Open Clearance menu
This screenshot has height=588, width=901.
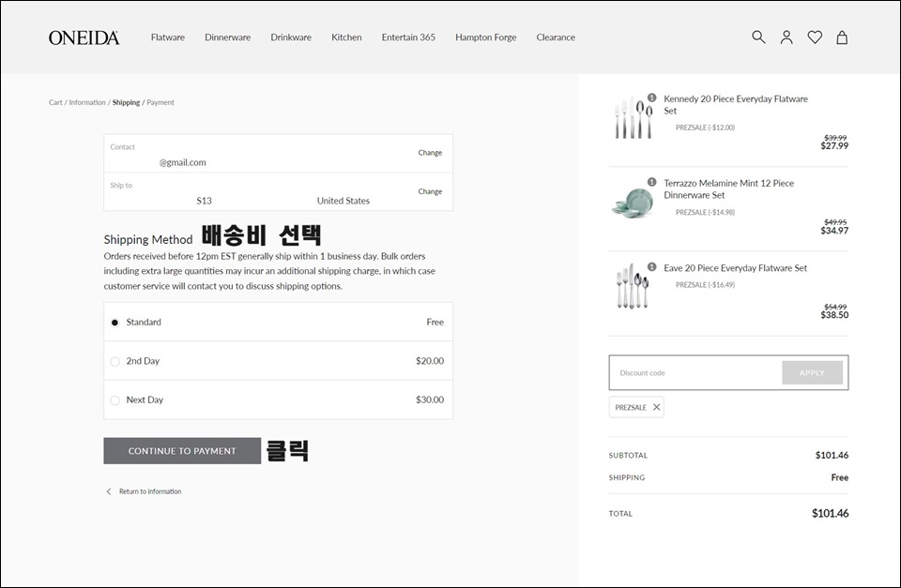556,38
